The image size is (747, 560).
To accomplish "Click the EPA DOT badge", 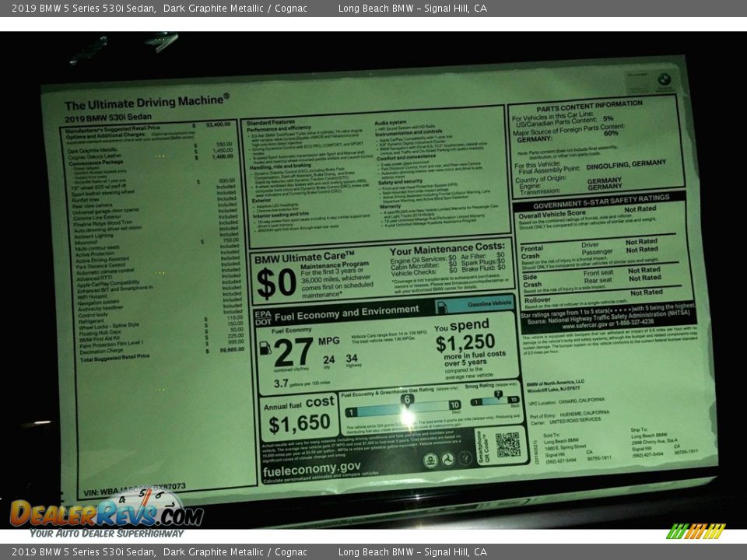I will pyautogui.click(x=262, y=317).
